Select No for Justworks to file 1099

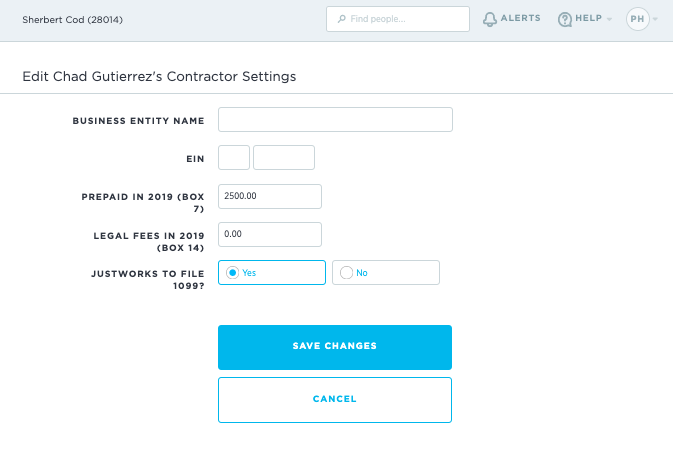pos(386,272)
